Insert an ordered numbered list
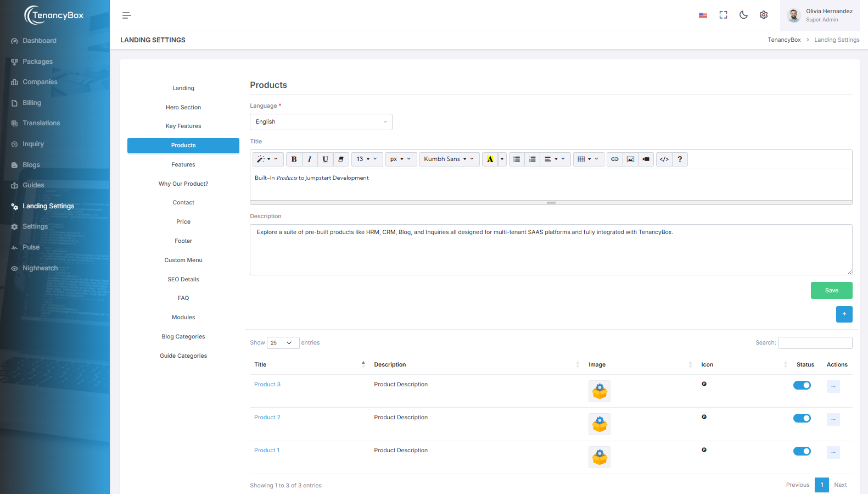The image size is (868, 494). pyautogui.click(x=532, y=159)
